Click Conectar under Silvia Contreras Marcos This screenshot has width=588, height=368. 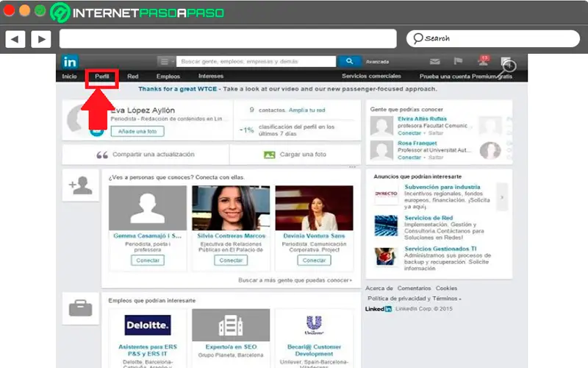click(231, 261)
